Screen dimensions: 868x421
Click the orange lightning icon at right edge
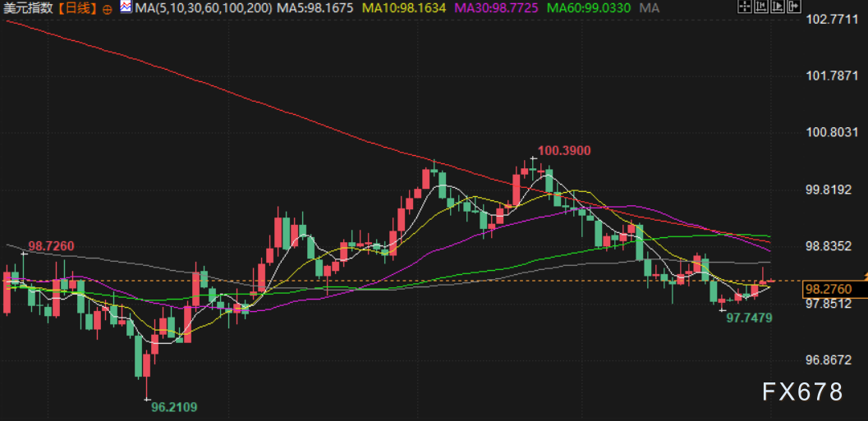(864, 272)
